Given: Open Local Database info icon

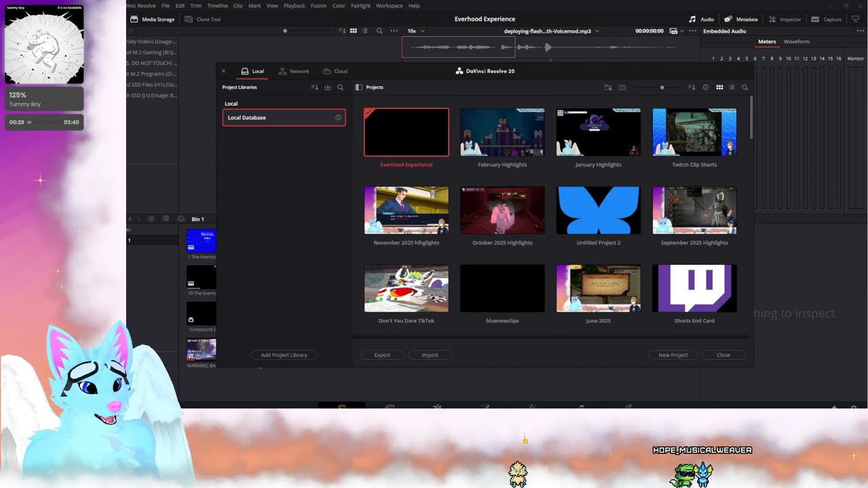Looking at the screenshot, I should [x=338, y=118].
